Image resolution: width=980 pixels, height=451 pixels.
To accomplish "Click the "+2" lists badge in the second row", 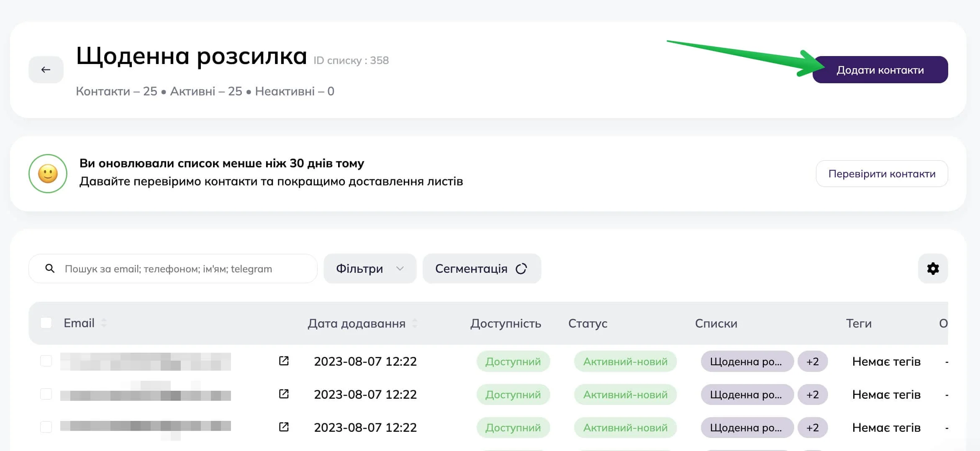I will pos(813,394).
